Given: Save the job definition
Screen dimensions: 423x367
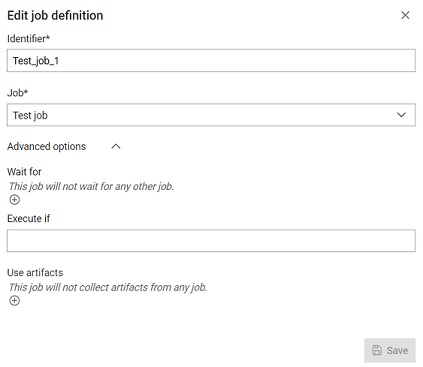Looking at the screenshot, I should tap(390, 350).
